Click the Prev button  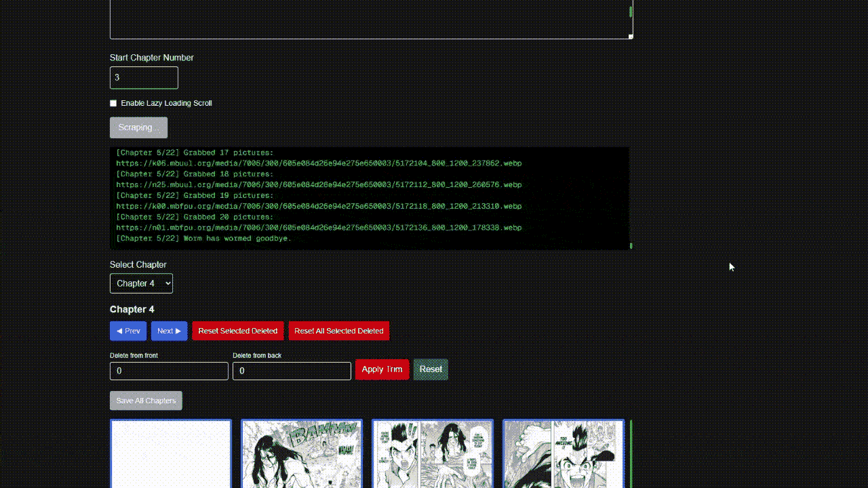(x=128, y=331)
